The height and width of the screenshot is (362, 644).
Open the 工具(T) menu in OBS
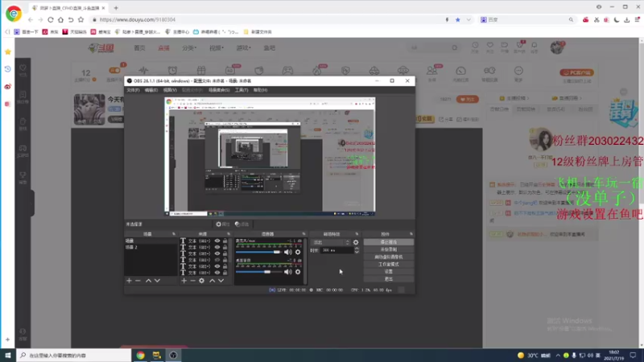[x=242, y=90]
